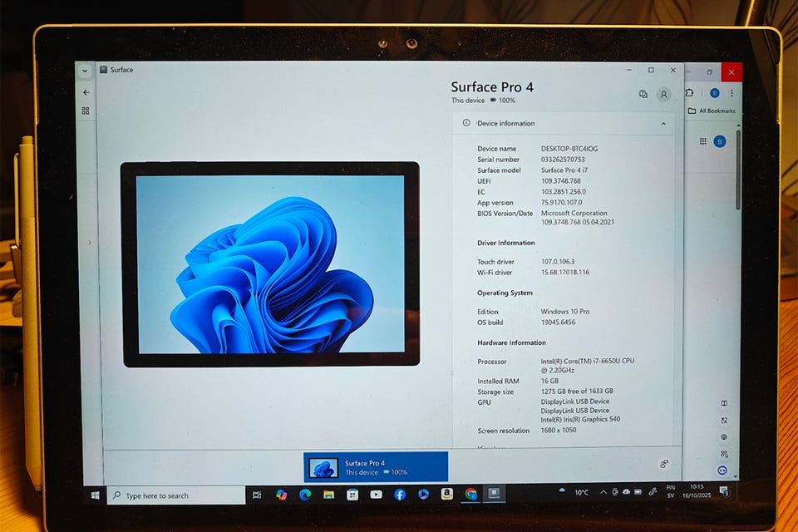The height and width of the screenshot is (532, 798).
Task: Click the Chrome scrollbar down arrow
Action: click(x=736, y=476)
